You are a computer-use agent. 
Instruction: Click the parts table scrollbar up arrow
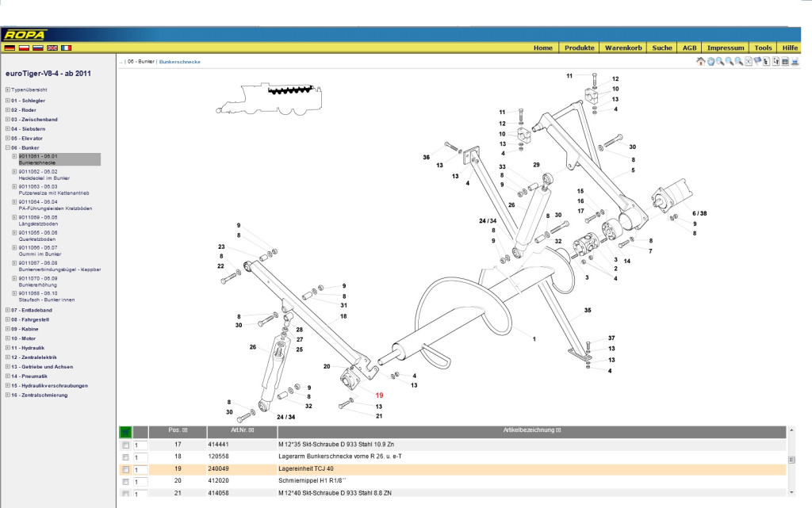click(x=791, y=430)
